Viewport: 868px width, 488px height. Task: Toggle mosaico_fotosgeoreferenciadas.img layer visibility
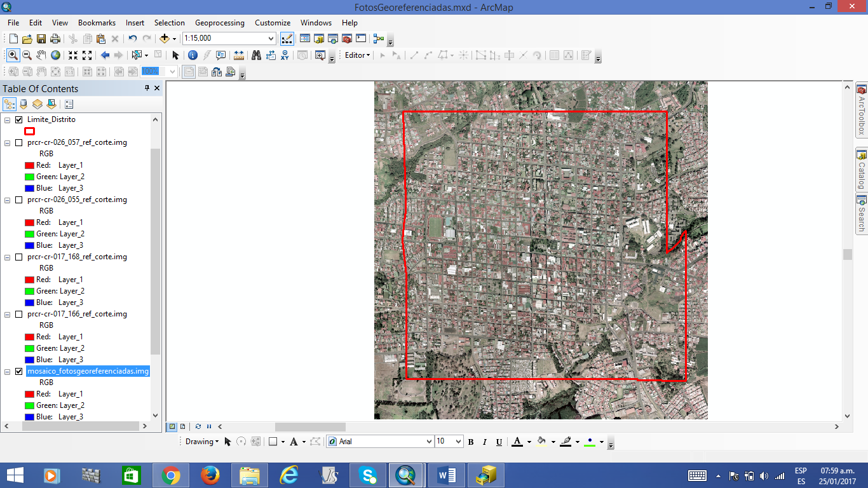pos(18,371)
